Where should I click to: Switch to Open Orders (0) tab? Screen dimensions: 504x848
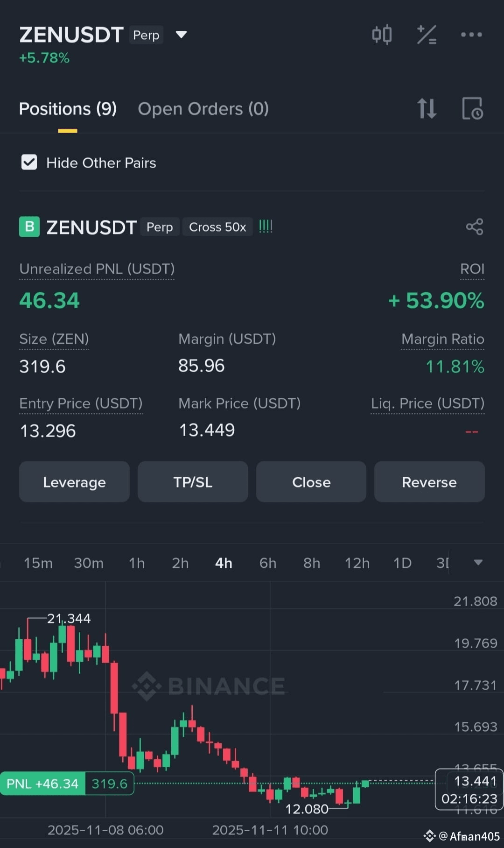(x=203, y=109)
